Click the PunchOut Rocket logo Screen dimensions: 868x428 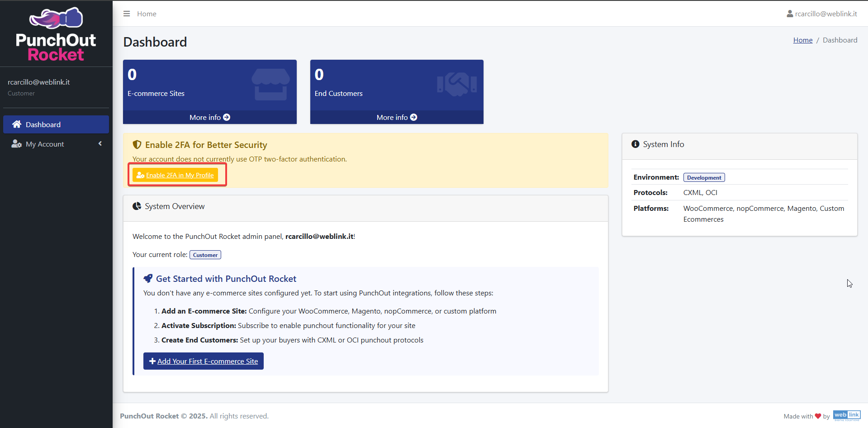click(x=56, y=34)
